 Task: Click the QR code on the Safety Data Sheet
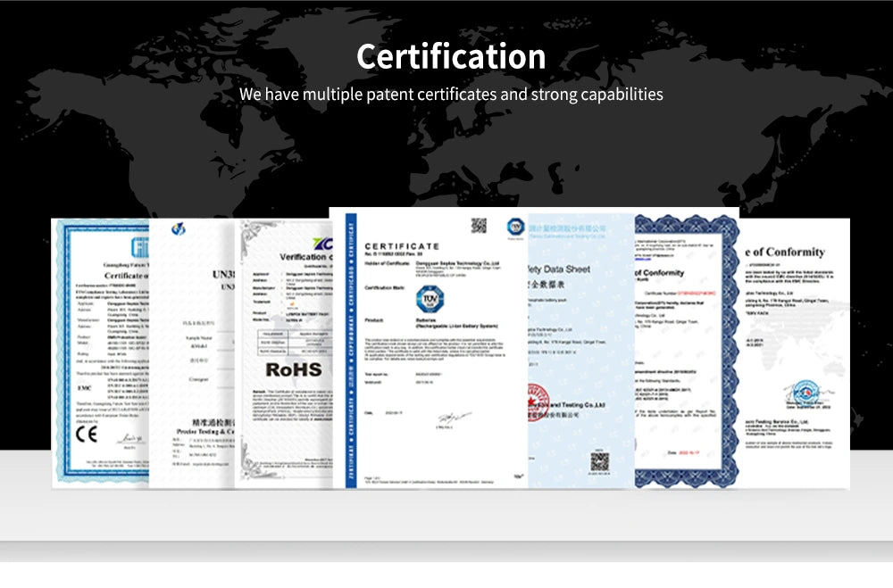(599, 461)
